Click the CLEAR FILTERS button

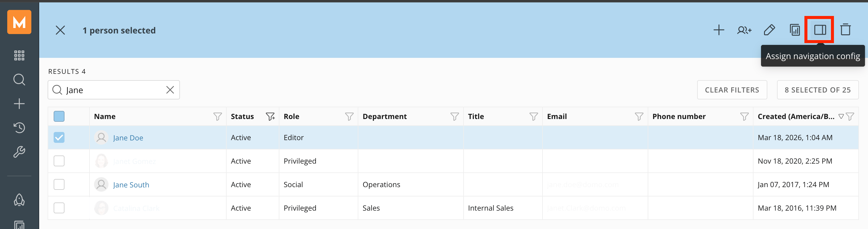pyautogui.click(x=732, y=90)
